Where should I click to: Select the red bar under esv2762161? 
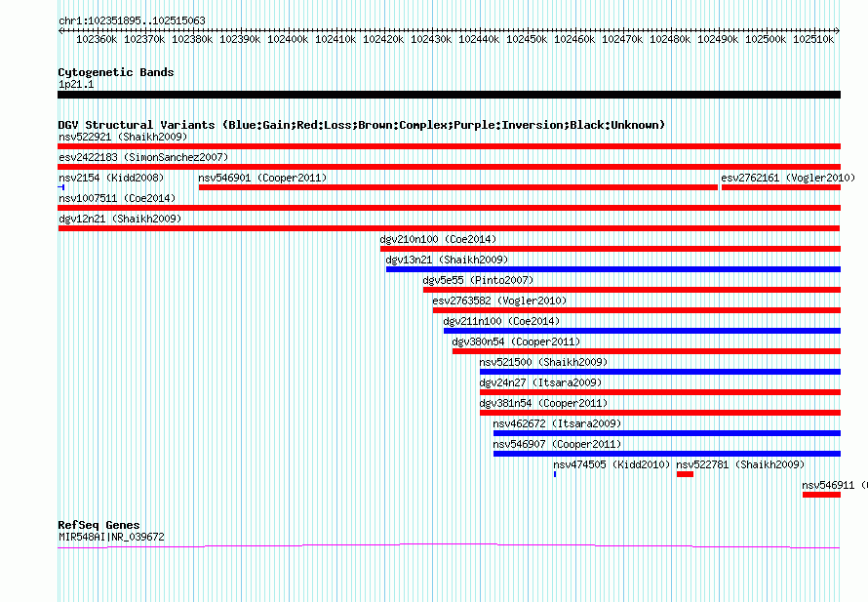(781, 187)
